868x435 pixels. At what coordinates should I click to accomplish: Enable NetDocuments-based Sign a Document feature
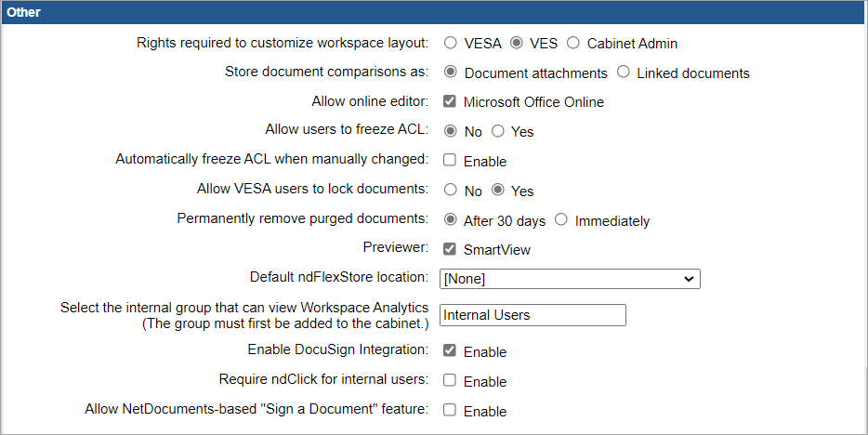coord(450,411)
